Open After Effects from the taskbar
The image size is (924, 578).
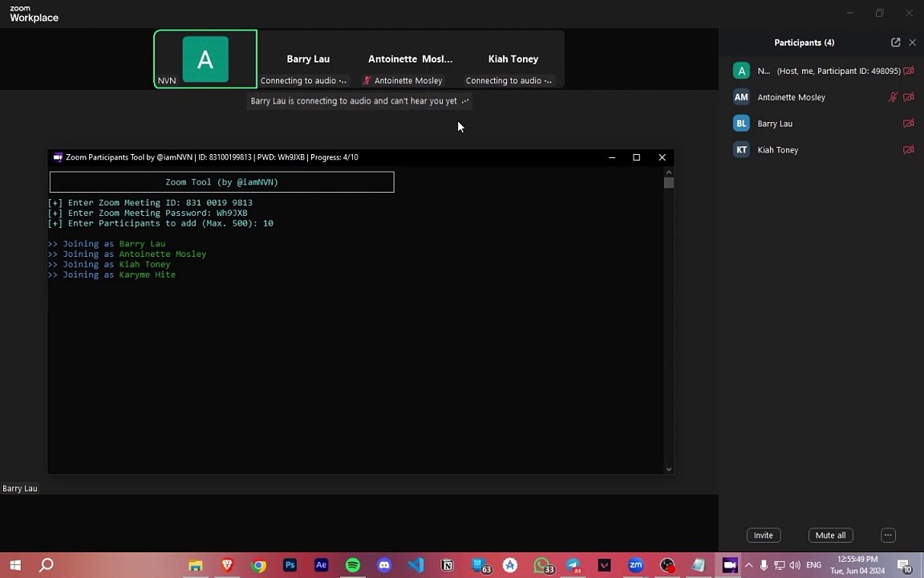[x=321, y=565]
